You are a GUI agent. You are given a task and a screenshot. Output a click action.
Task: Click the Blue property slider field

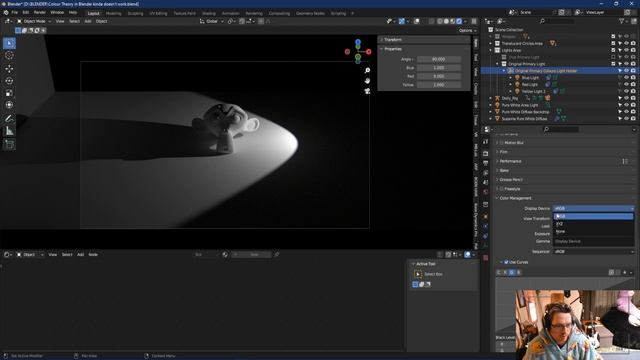click(439, 68)
